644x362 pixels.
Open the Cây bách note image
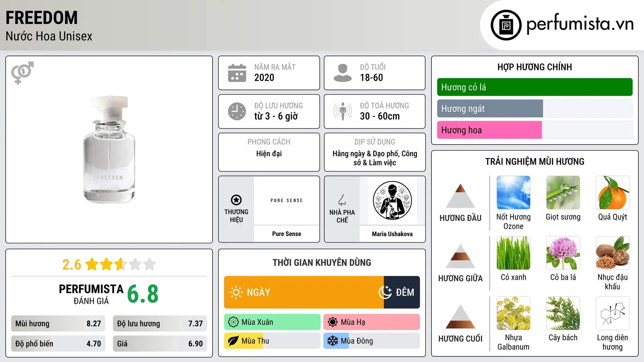pyautogui.click(x=563, y=313)
